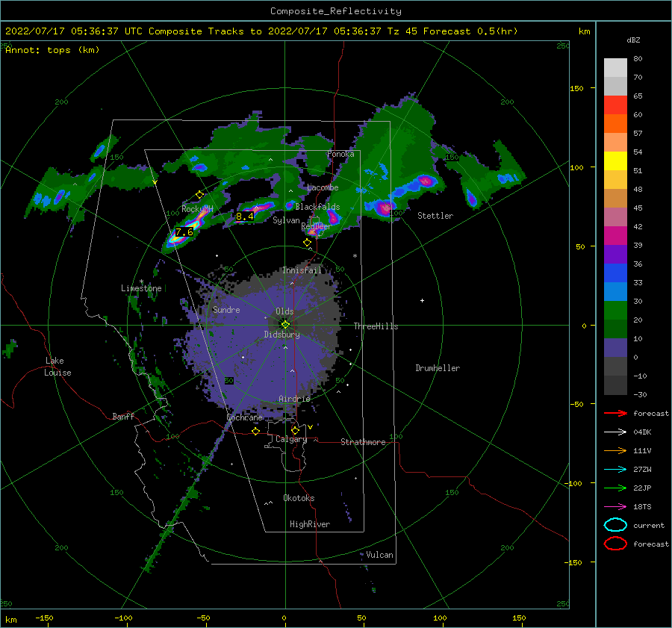Screen dimensions: 672x628
Task: Click the 80 dBZ color swatch
Action: pos(615,67)
